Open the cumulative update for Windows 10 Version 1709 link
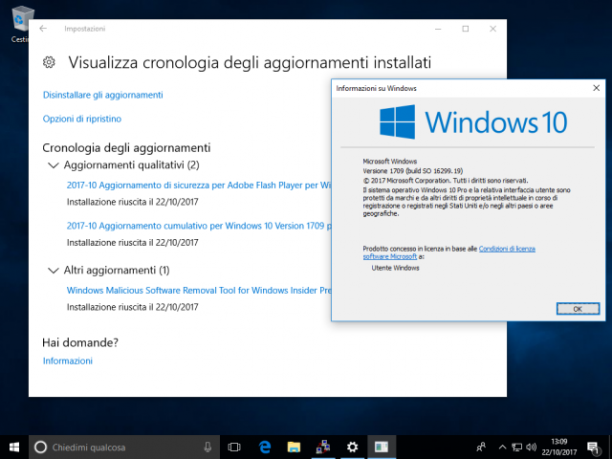This screenshot has height=459, width=612. coord(199,226)
